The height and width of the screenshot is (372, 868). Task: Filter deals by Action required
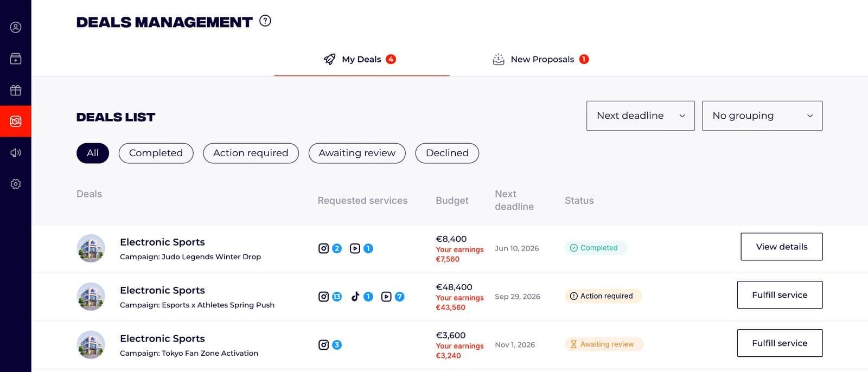[x=251, y=153]
